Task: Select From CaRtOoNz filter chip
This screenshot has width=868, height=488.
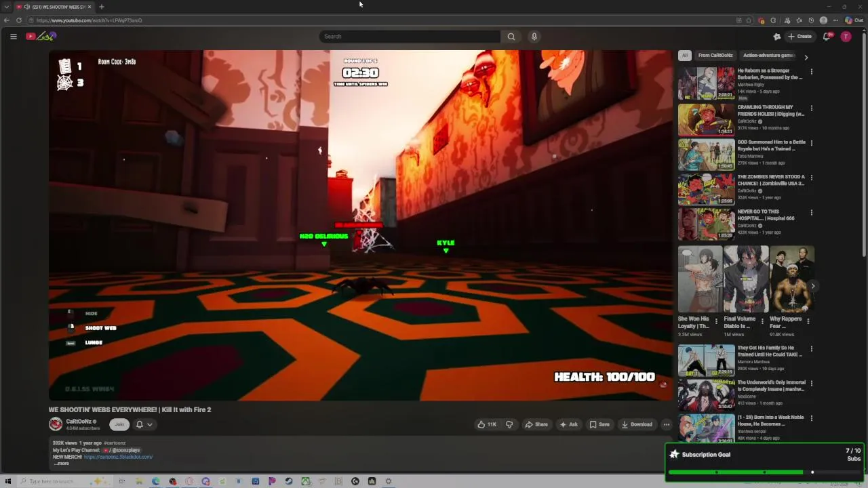Action: pyautogui.click(x=715, y=56)
